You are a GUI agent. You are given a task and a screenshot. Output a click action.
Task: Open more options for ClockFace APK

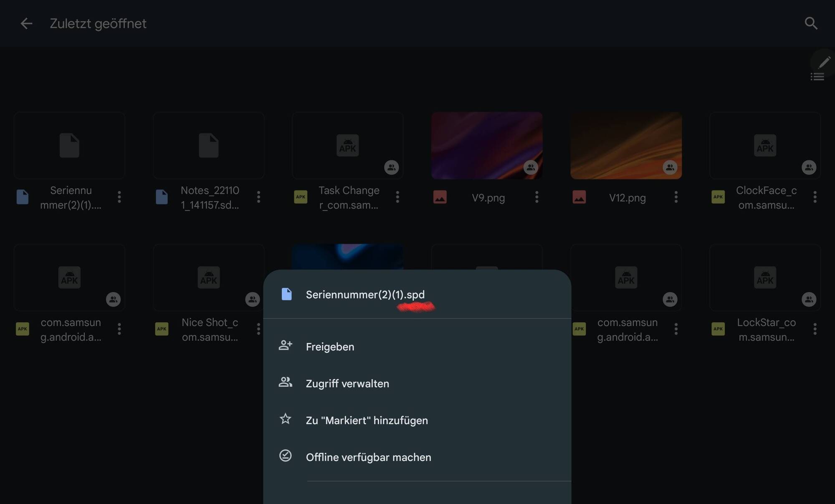[815, 197]
